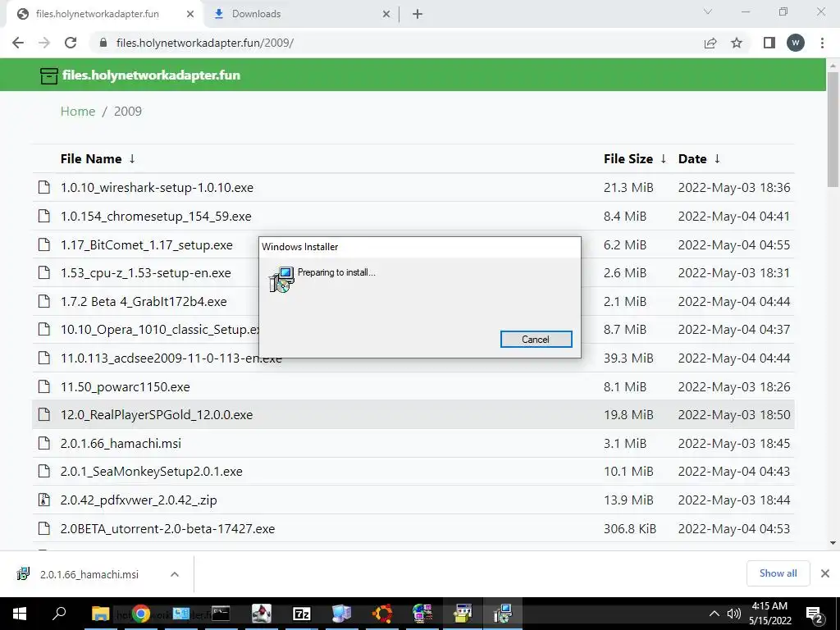
Task: Open 2.0.1_SeaMonkeySetup2.0.1.exe link
Action: (152, 472)
